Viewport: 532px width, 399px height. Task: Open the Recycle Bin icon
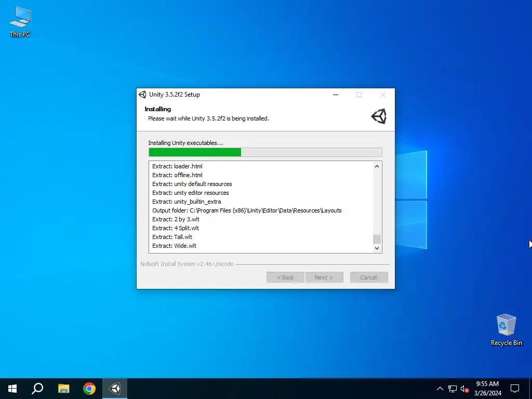(x=506, y=330)
